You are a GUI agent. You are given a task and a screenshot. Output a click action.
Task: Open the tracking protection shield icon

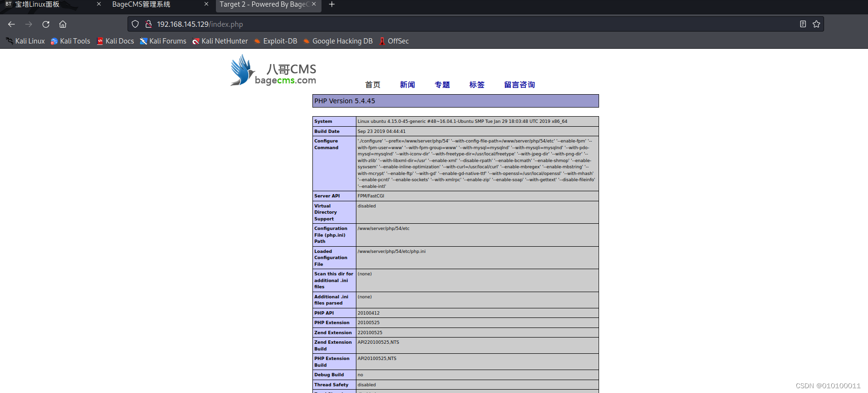tap(135, 24)
